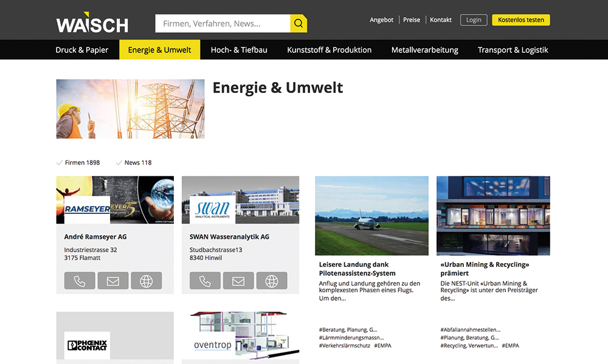Click the Angebot link
The width and height of the screenshot is (608, 364).
pyautogui.click(x=382, y=20)
